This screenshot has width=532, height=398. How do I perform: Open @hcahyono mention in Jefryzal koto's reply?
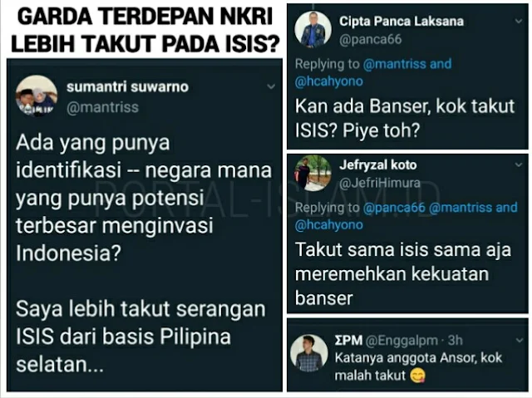coord(329,225)
